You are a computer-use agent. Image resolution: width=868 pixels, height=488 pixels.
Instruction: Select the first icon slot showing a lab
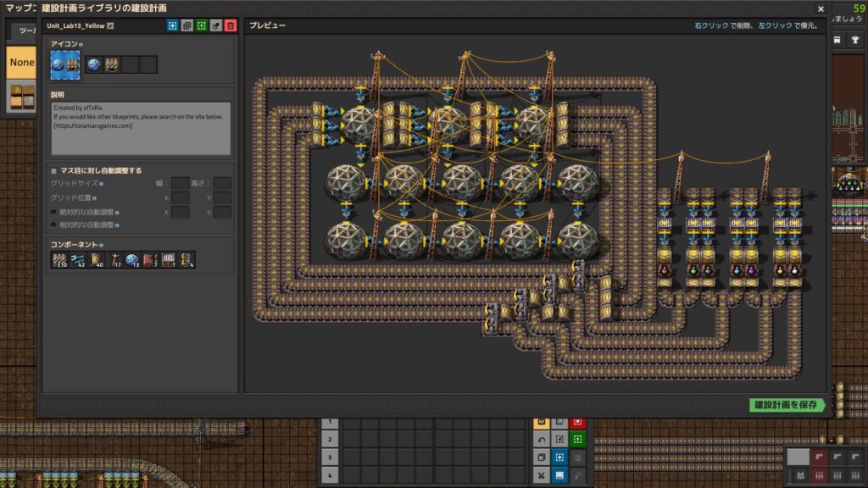tap(94, 64)
